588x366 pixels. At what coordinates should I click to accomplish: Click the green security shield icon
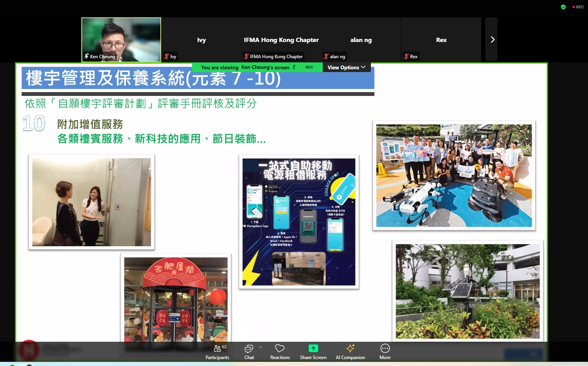(563, 7)
